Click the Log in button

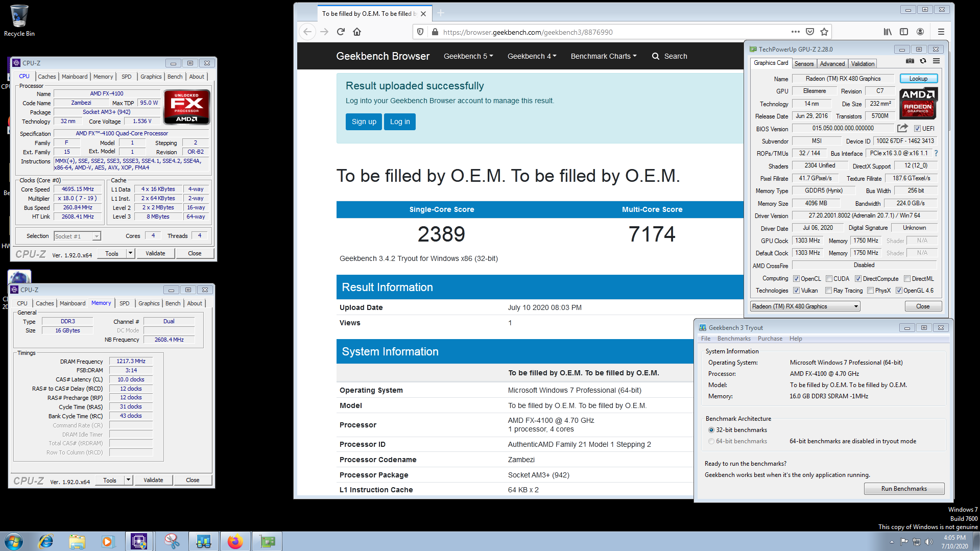(400, 122)
